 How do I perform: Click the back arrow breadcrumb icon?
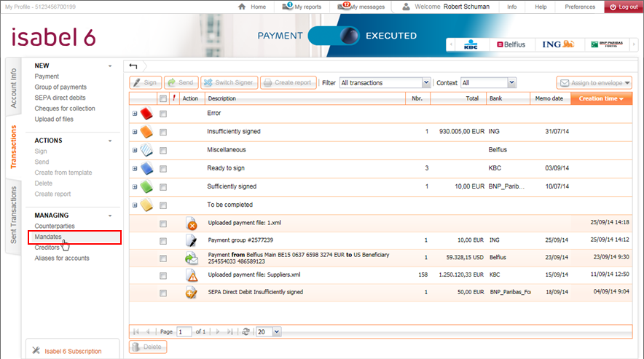click(133, 66)
